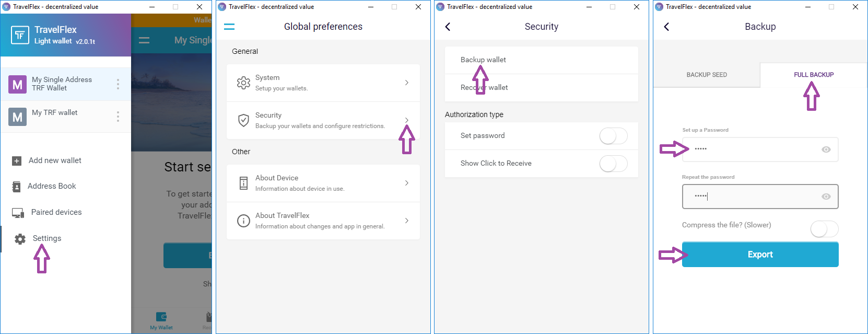Viewport: 868px width, 334px height.
Task: Switch to the BACKUP SEED tab
Action: (x=707, y=75)
